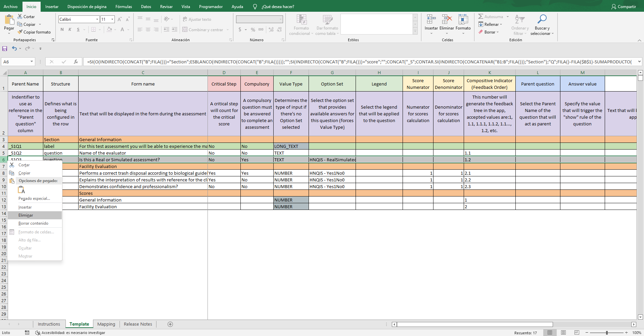The image size is (644, 336).
Task: Click the select-all corner triangle
Action: (4, 72)
